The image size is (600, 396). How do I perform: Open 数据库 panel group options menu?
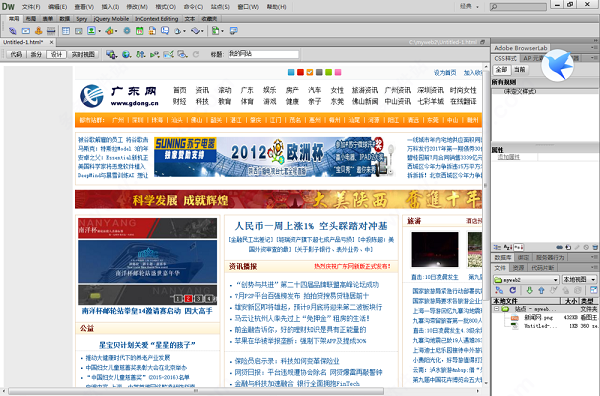pyautogui.click(x=594, y=257)
